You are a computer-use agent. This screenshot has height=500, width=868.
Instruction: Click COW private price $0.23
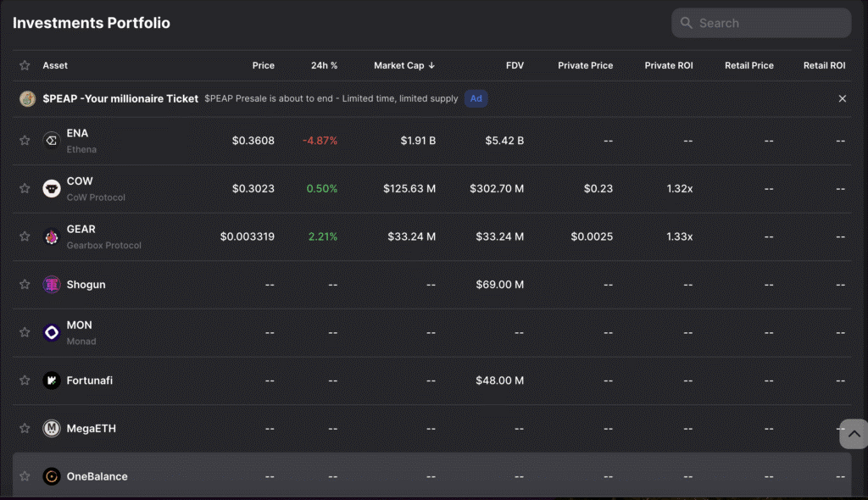click(x=598, y=188)
